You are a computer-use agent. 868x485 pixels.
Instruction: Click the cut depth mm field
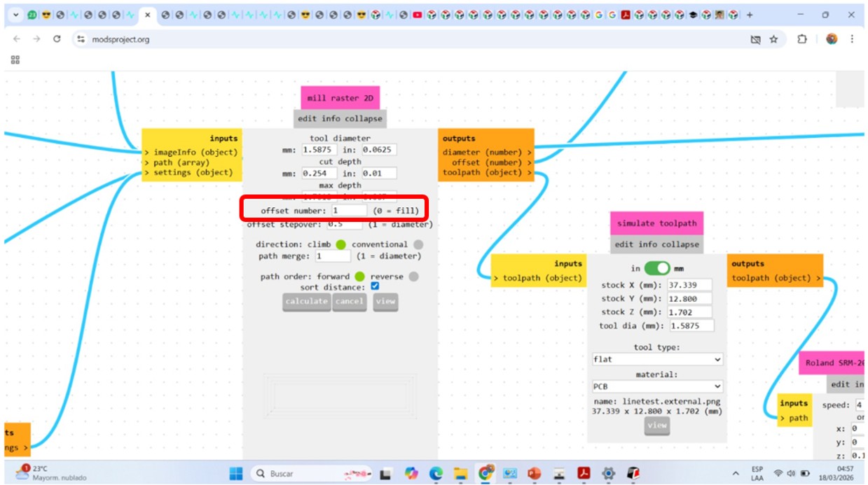click(x=319, y=174)
